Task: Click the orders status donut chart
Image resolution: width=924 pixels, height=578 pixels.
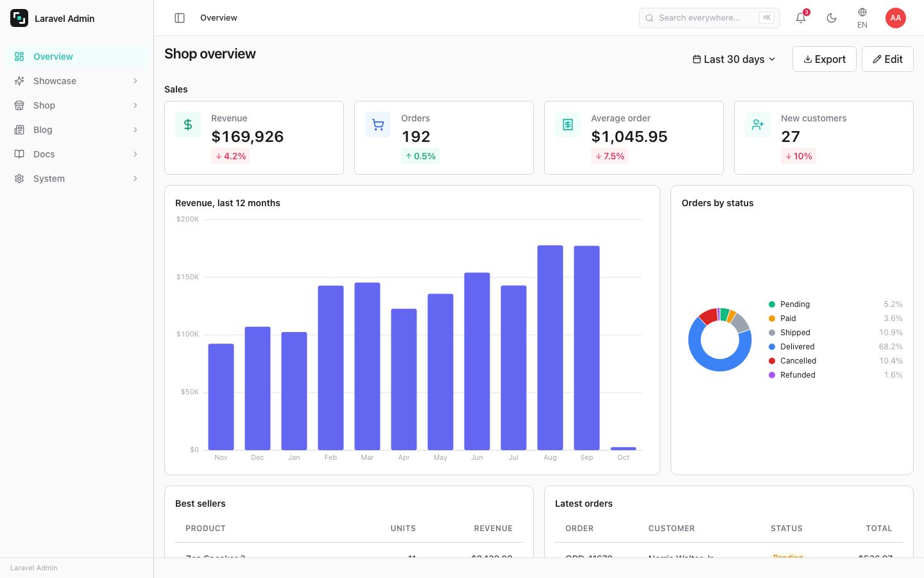Action: click(720, 340)
